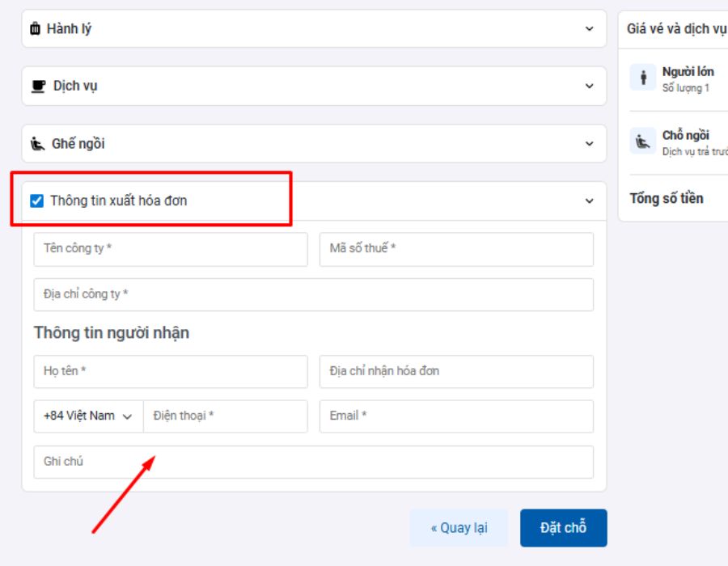
Task: Click the Quay lại button
Action: click(459, 528)
